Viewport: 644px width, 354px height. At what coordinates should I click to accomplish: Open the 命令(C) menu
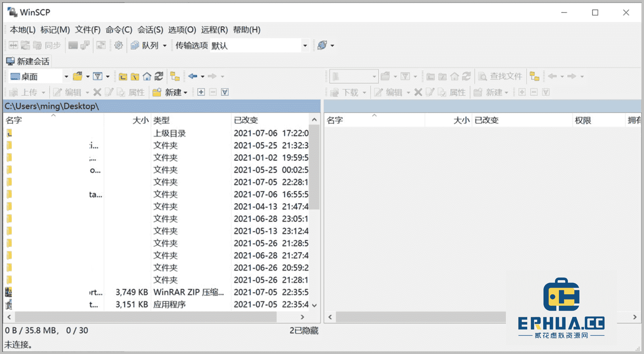point(119,30)
